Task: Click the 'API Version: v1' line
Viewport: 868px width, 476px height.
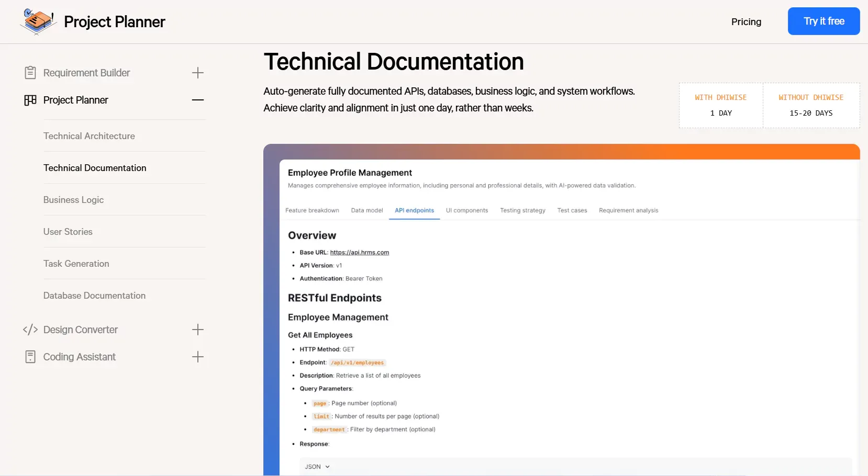Action: click(x=320, y=265)
